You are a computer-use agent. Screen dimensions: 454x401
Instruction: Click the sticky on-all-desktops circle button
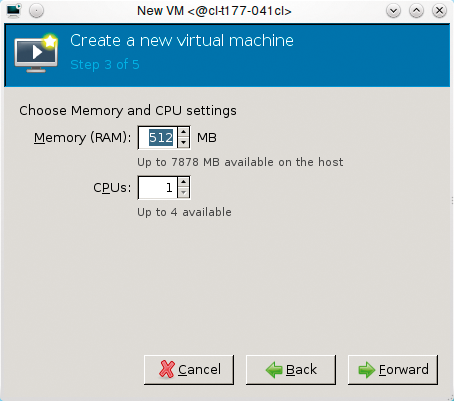pyautogui.click(x=36, y=11)
